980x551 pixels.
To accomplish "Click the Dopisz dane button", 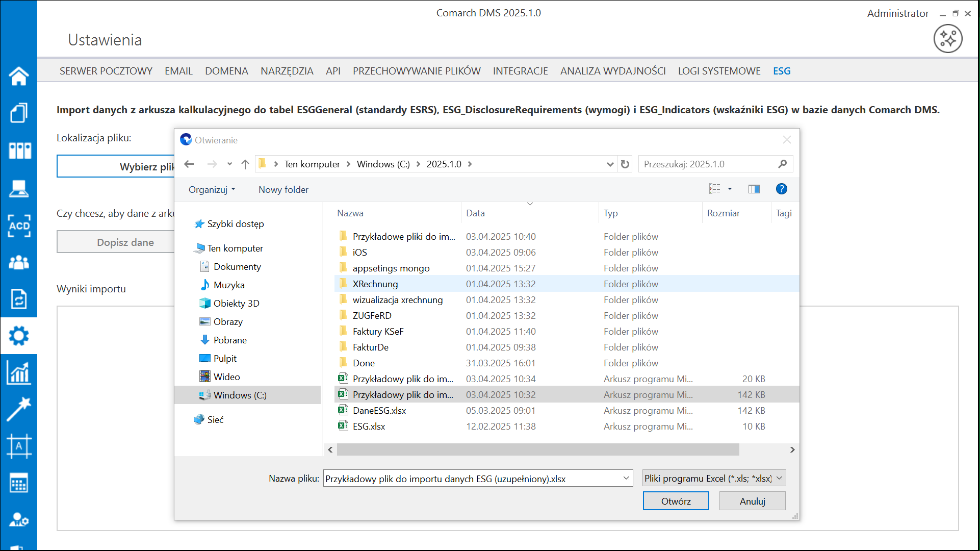I will [116, 242].
